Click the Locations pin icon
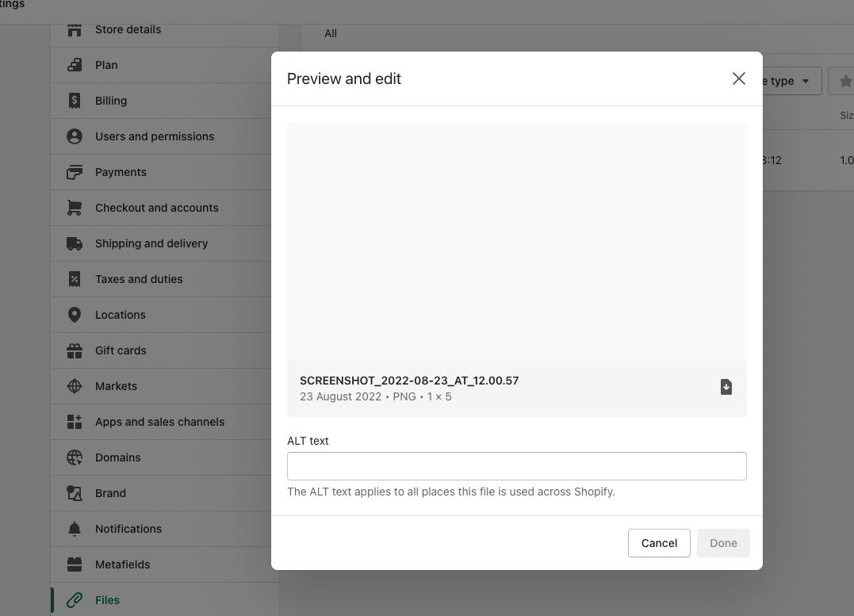 (x=74, y=315)
